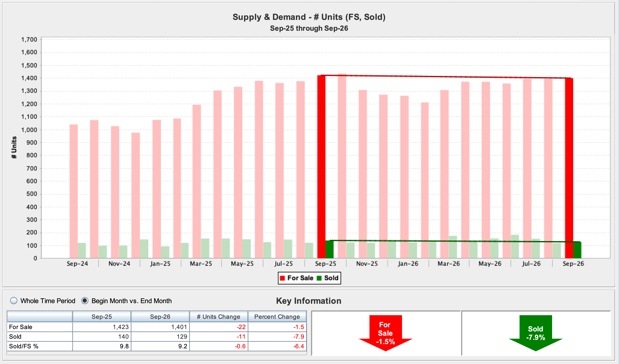Click the 9.2 Sold/FS cell
This screenshot has width=619, height=364.
click(x=160, y=346)
